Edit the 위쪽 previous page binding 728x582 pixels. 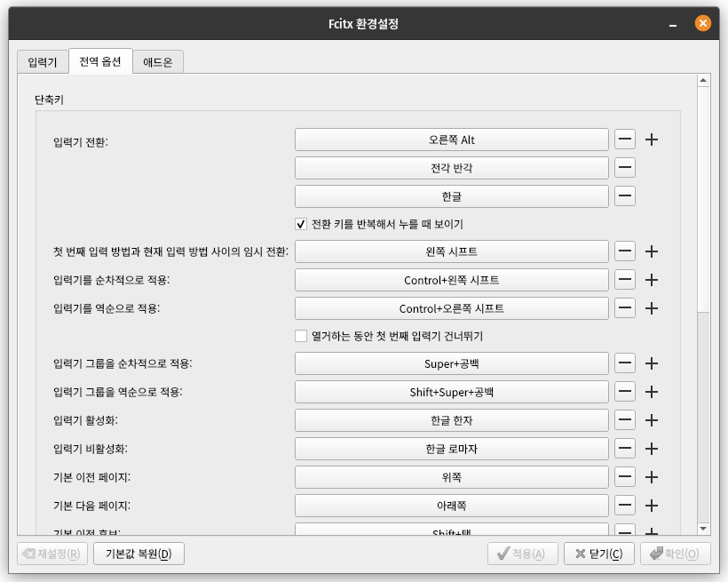[451, 477]
